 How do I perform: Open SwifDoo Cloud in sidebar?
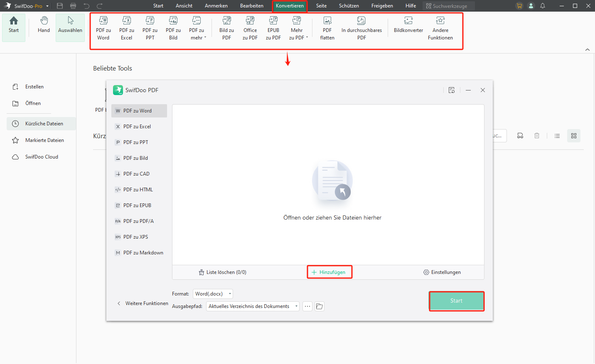[x=41, y=157]
